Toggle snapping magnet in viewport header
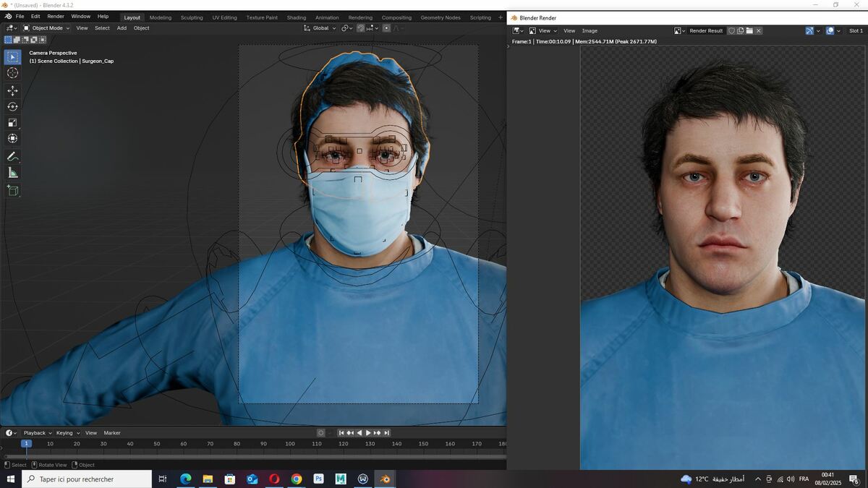 pos(360,28)
